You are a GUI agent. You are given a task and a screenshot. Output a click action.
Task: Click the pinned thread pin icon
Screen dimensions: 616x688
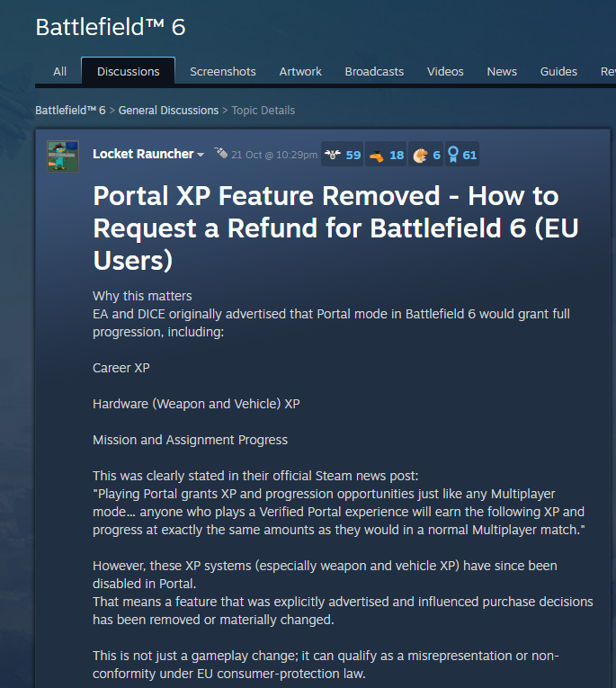pyautogui.click(x=220, y=153)
